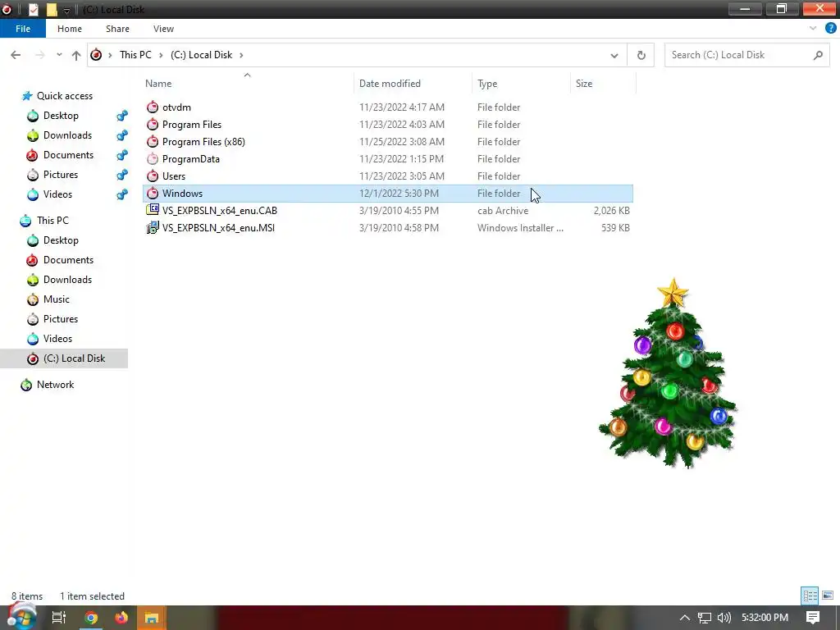This screenshot has width=840, height=630.
Task: Click the chevron after (C:) Local Disk in address bar
Action: (241, 55)
